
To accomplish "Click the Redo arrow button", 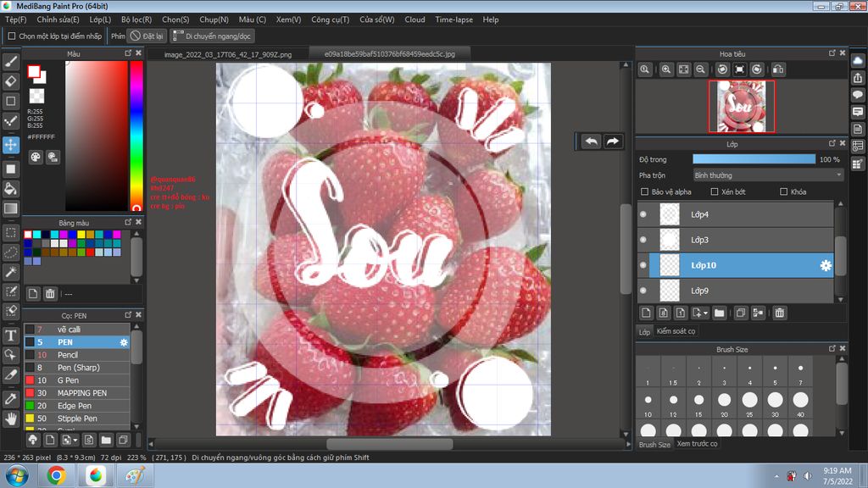I will click(x=612, y=141).
